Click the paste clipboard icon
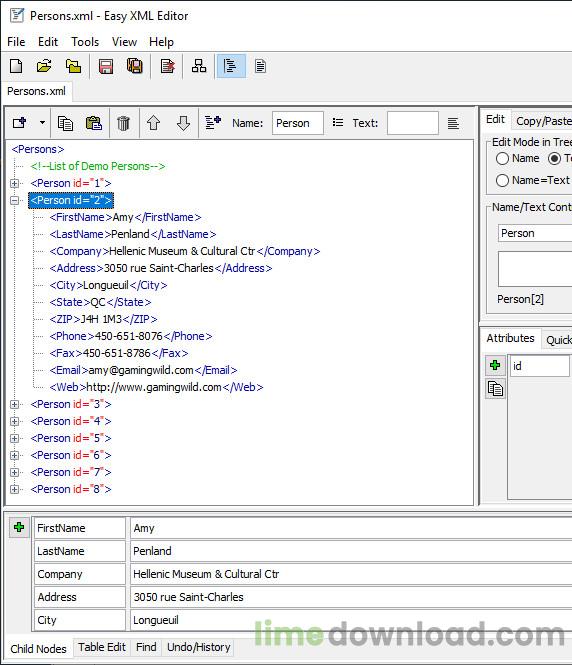 pos(94,123)
